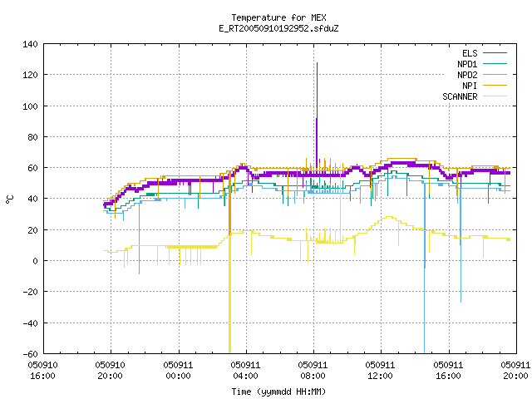Click the y-axis tick label 120
This screenshot has height=399, width=532.
pos(30,75)
